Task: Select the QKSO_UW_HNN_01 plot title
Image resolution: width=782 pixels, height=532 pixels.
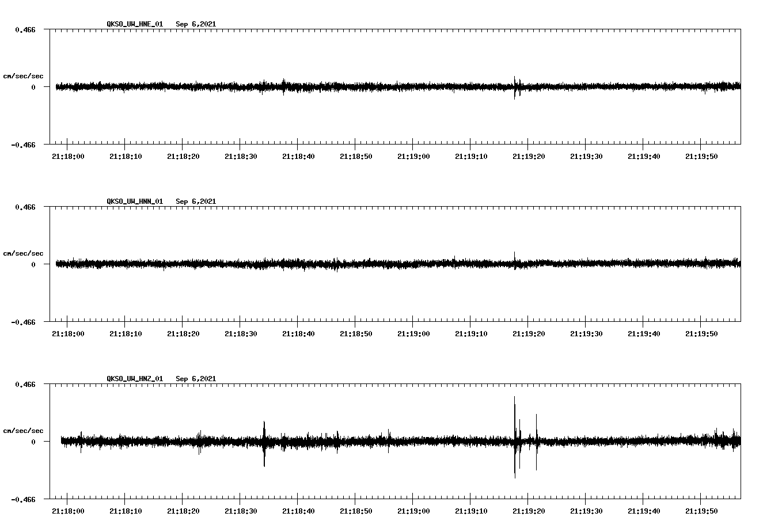Action: 135,202
